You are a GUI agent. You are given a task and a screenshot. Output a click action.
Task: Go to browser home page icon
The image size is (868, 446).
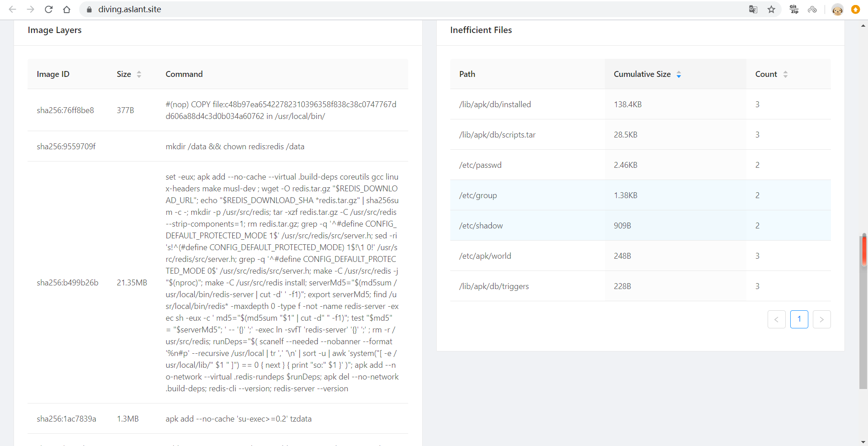click(x=66, y=9)
